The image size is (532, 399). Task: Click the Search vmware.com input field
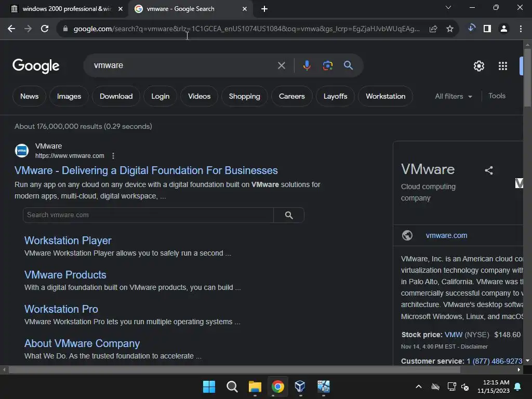(x=148, y=215)
